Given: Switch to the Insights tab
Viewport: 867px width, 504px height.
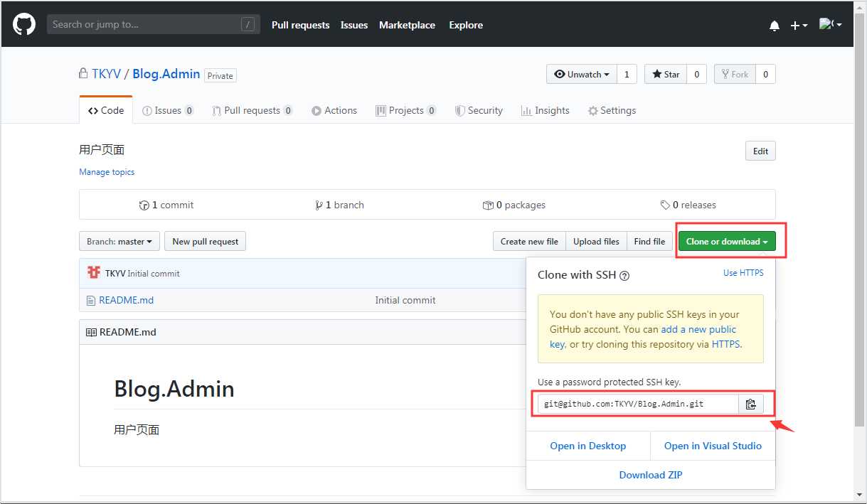Looking at the screenshot, I should point(546,110).
